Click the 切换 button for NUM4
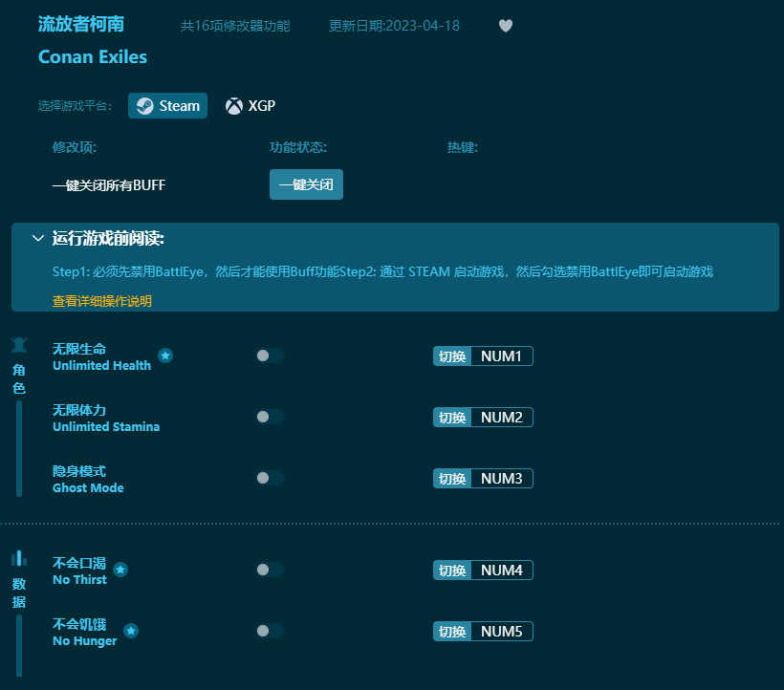 pos(452,571)
